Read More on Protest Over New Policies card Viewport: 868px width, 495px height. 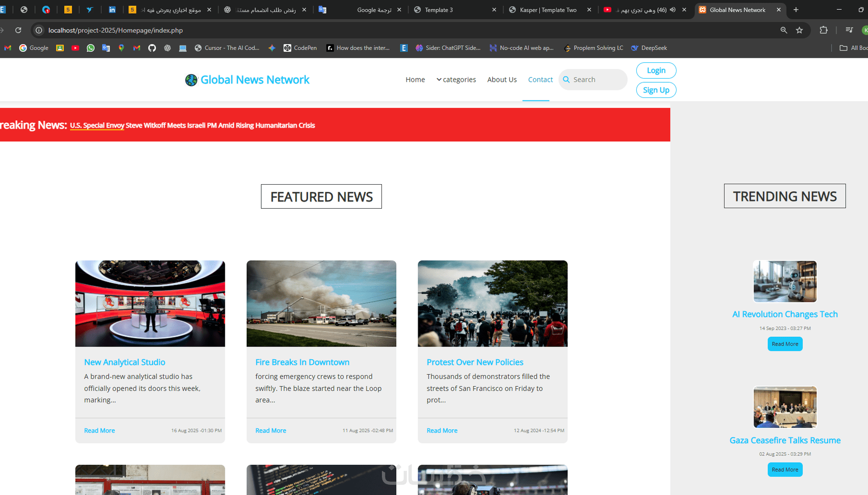(442, 431)
